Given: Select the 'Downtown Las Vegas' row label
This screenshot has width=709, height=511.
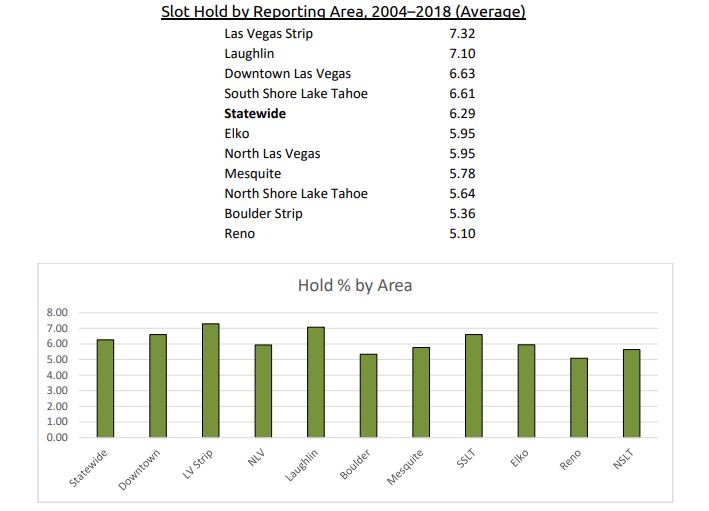Looking at the screenshot, I should [x=288, y=73].
